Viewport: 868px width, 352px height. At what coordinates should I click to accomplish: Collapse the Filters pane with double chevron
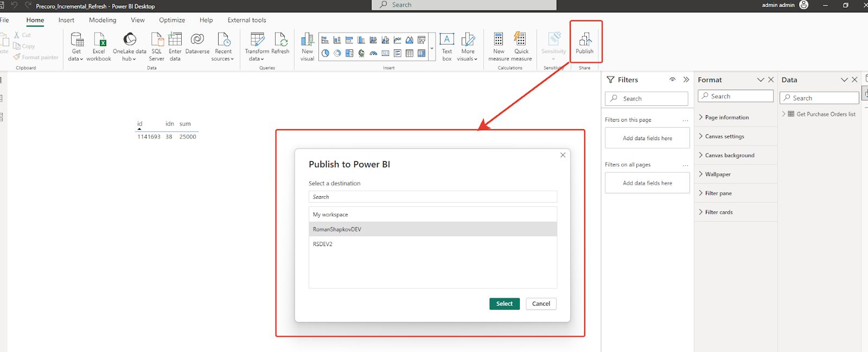click(x=686, y=79)
